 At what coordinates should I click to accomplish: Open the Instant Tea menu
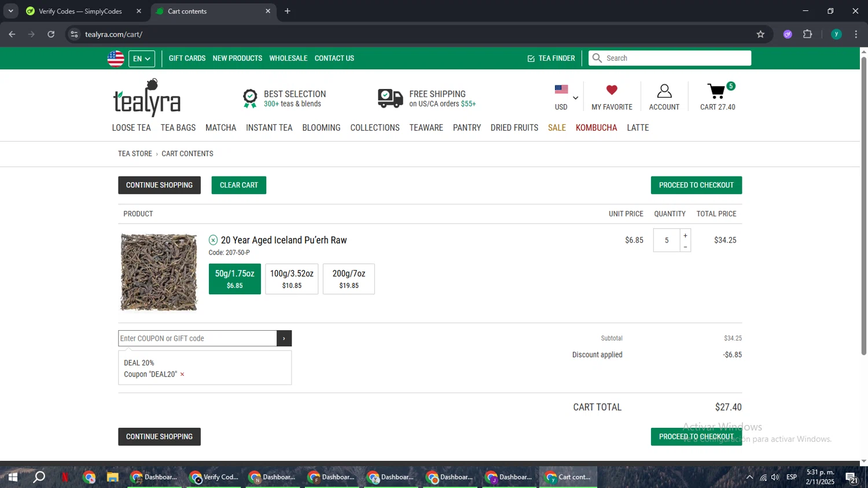pyautogui.click(x=269, y=128)
